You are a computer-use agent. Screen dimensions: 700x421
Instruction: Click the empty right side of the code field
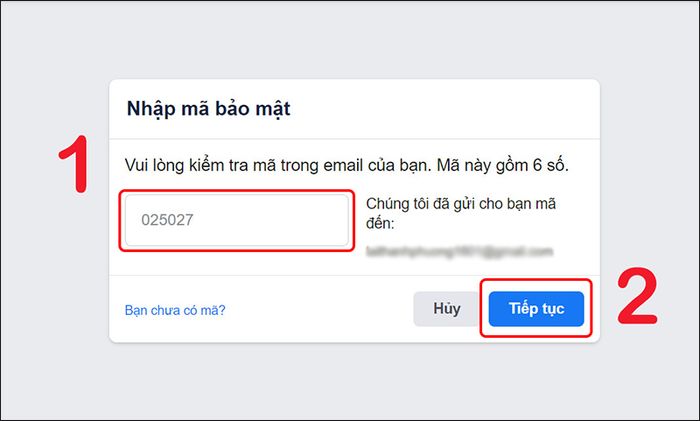(x=290, y=220)
